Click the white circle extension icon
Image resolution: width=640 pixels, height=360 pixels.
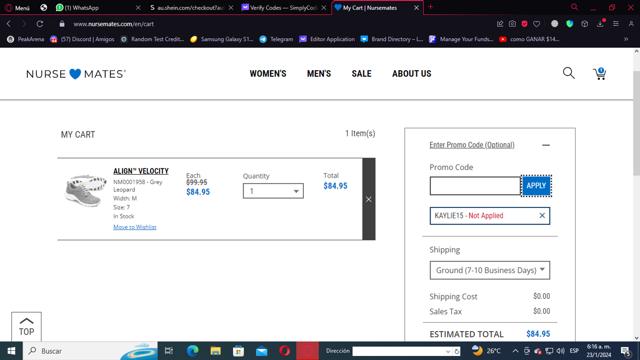coord(554,24)
